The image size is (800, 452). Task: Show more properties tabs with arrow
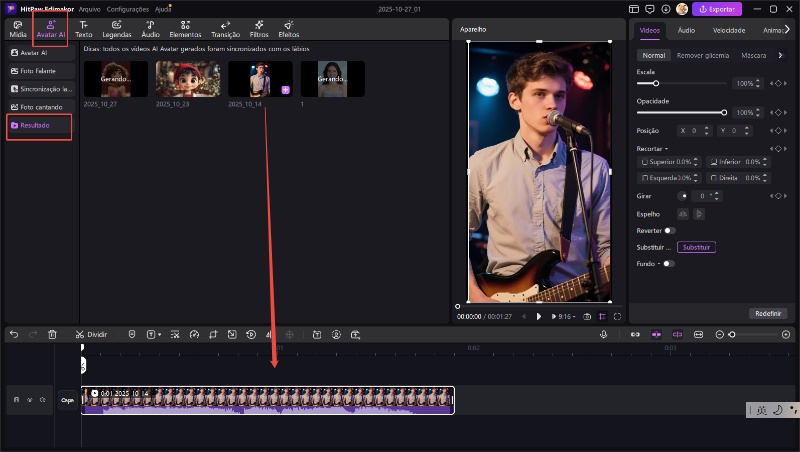tap(787, 30)
